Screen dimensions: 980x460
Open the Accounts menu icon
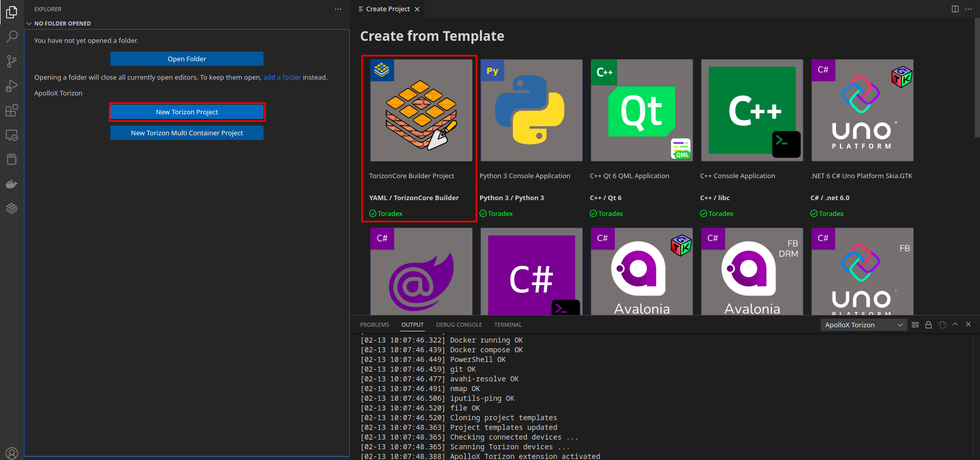point(12,452)
